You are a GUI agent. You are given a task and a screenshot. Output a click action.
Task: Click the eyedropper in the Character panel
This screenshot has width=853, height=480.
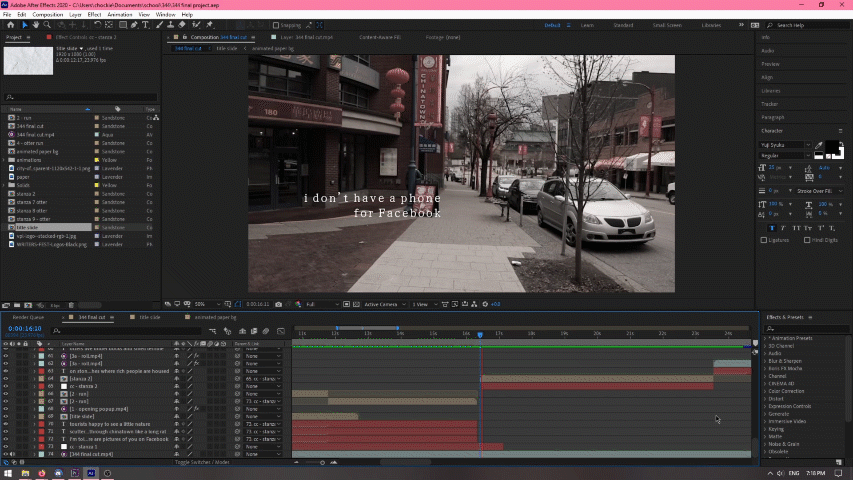[x=818, y=146]
